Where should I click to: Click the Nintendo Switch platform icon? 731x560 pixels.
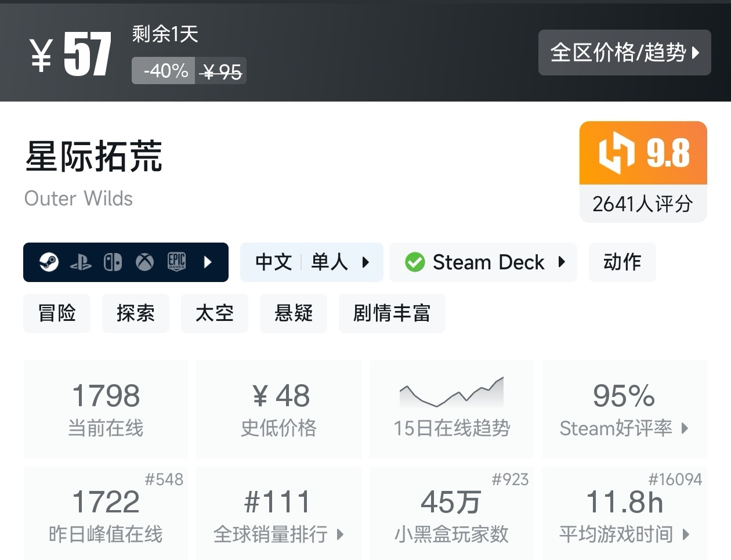[113, 262]
